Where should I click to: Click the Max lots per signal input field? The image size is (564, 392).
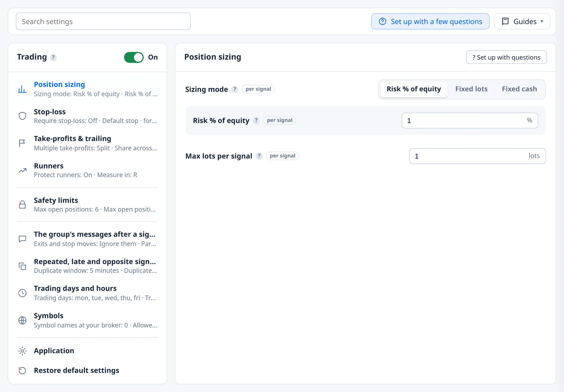(x=477, y=156)
